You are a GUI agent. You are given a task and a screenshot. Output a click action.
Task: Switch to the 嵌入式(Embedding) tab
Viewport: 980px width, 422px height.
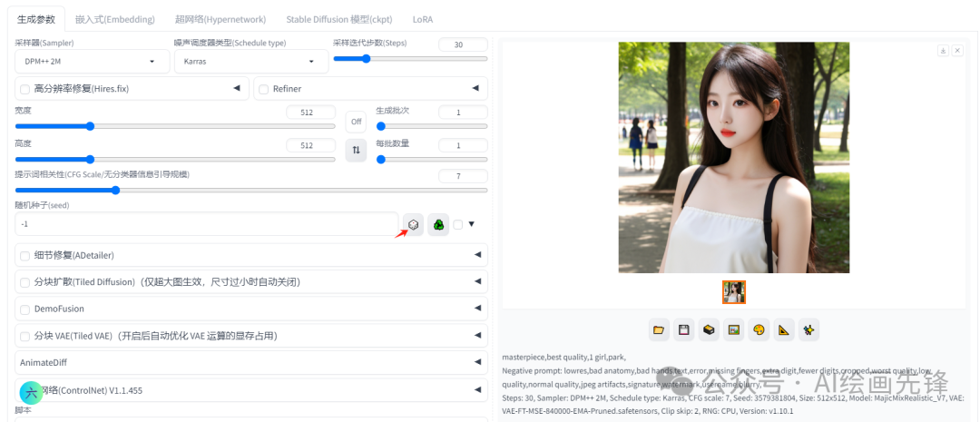[115, 19]
